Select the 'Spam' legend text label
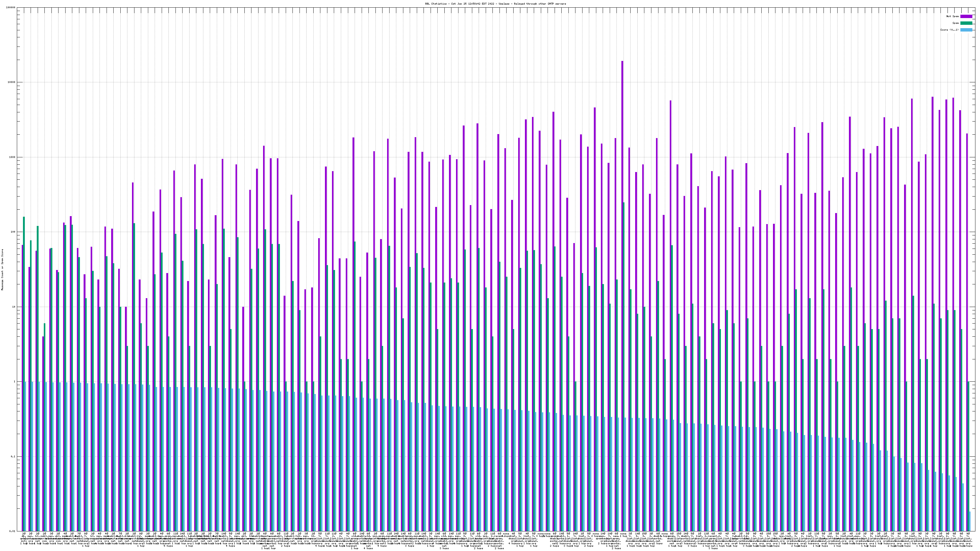Screen dimensions: 980x551 [x=956, y=23]
